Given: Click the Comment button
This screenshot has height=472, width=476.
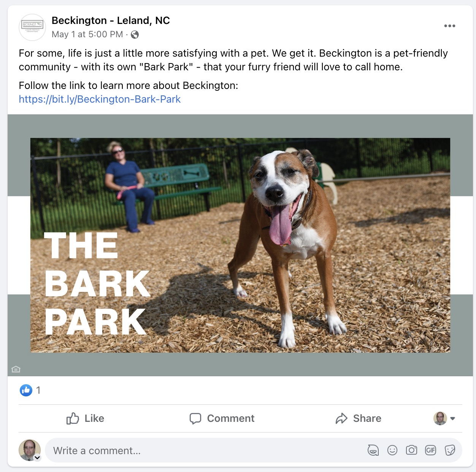Looking at the screenshot, I should tap(222, 418).
